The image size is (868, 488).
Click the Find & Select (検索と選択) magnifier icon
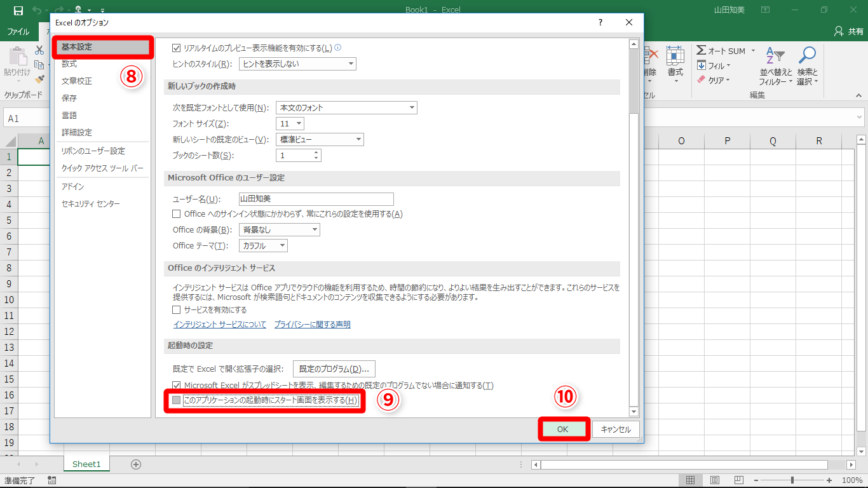click(x=807, y=56)
